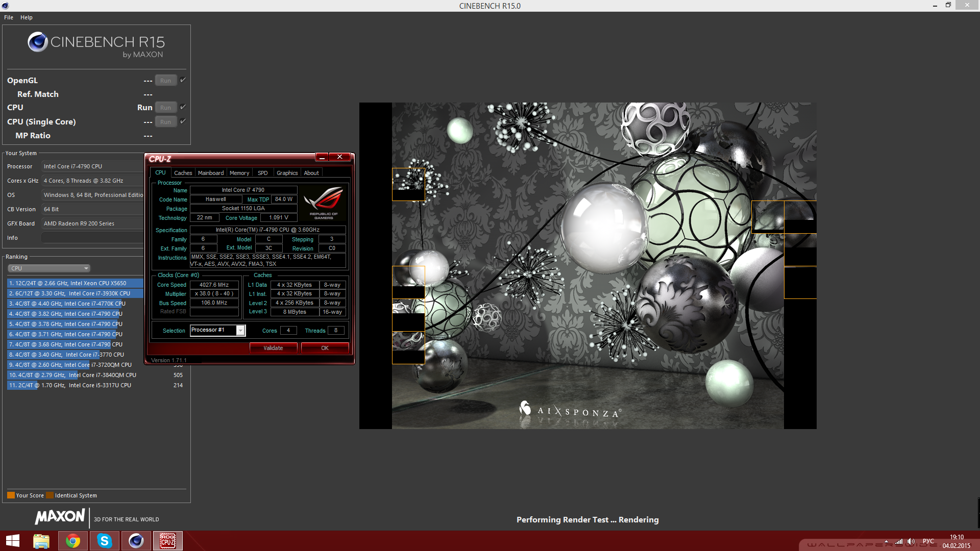Click the РУС language indicator
The width and height of the screenshot is (980, 551).
(928, 541)
